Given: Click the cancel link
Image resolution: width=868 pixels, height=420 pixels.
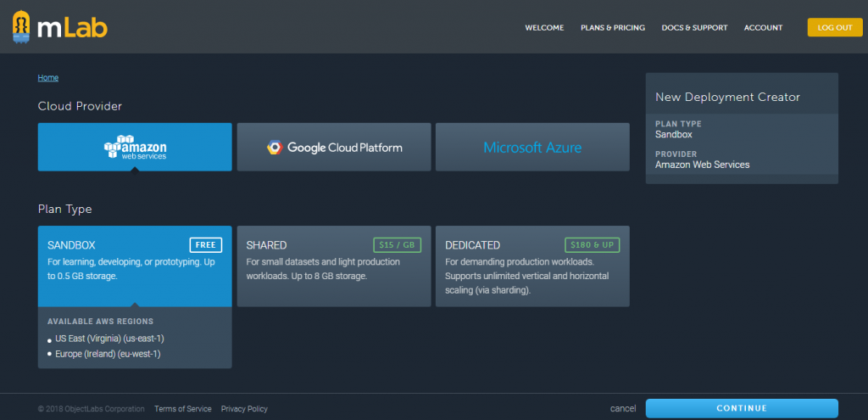Looking at the screenshot, I should [x=623, y=408].
